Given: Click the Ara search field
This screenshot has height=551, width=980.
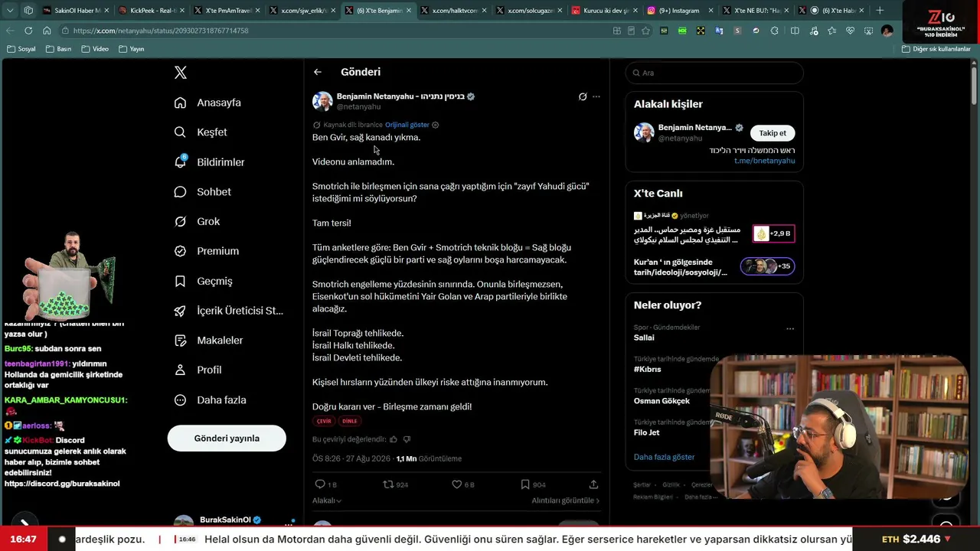Looking at the screenshot, I should click(x=714, y=73).
